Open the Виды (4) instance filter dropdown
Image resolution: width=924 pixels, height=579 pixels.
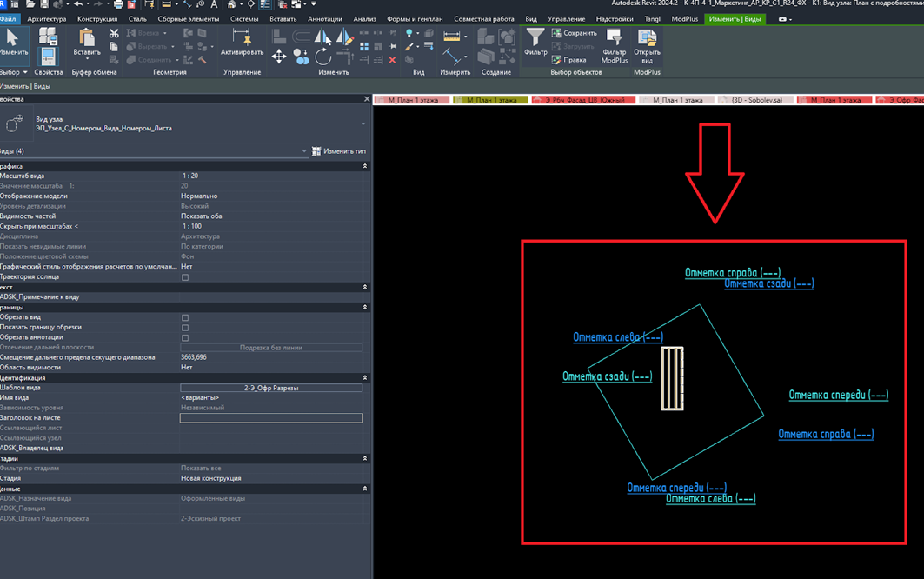coord(304,151)
